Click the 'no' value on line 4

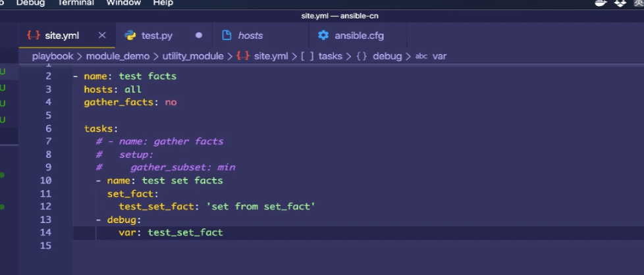[x=171, y=102]
